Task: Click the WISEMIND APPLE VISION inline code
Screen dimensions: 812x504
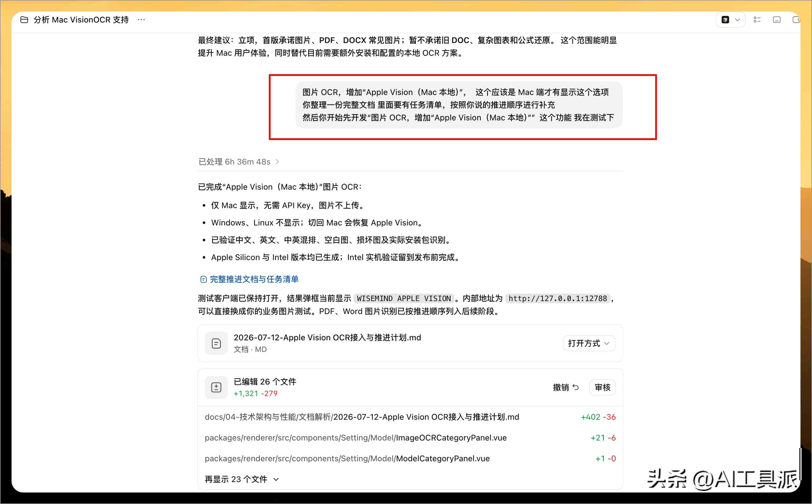Action: pos(403,298)
